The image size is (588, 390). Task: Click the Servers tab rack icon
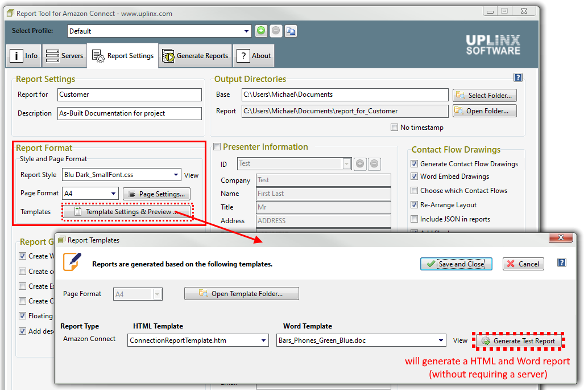[52, 56]
